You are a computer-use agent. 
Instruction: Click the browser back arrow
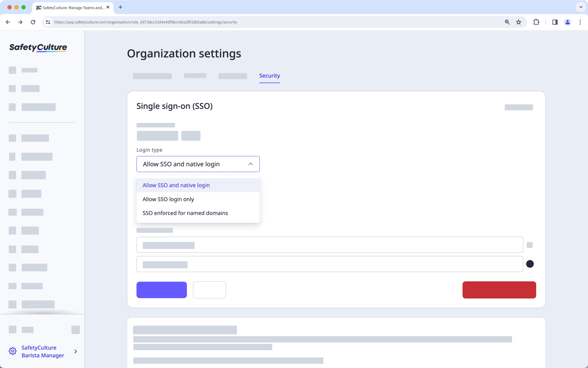(8, 22)
